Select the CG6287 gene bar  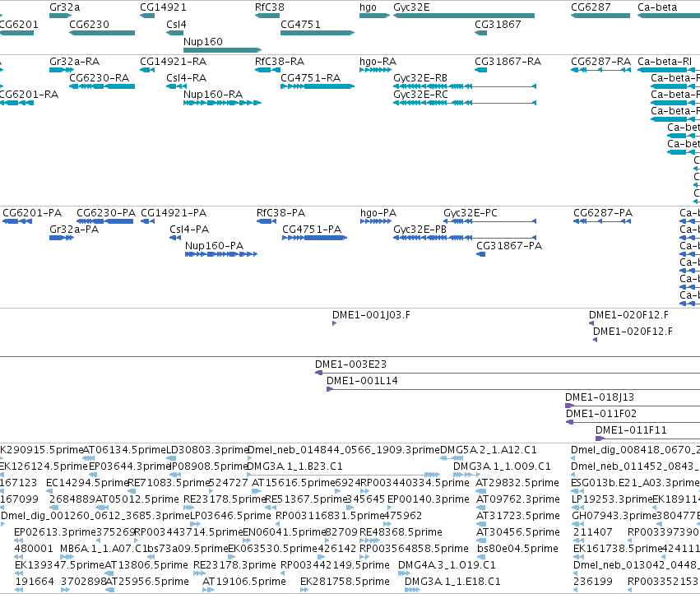click(600, 16)
